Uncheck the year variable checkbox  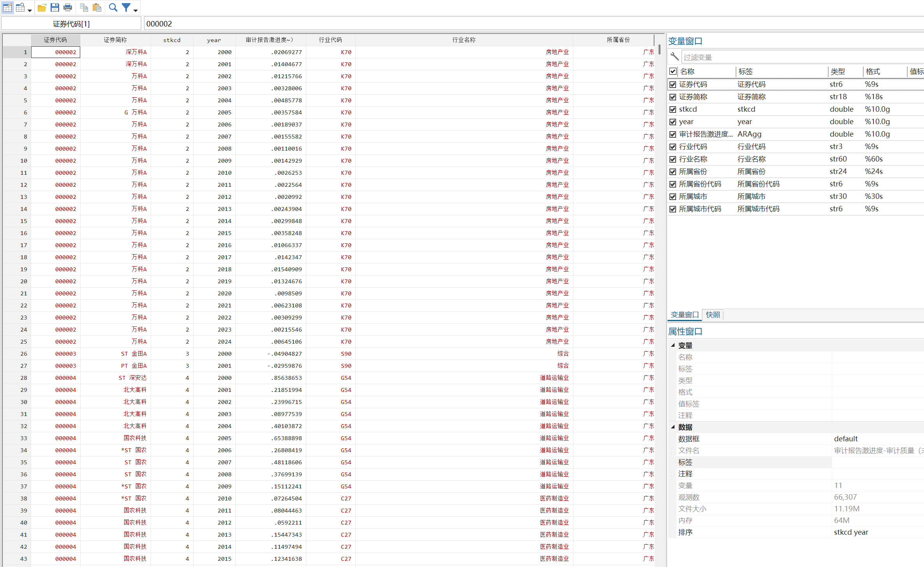click(673, 122)
